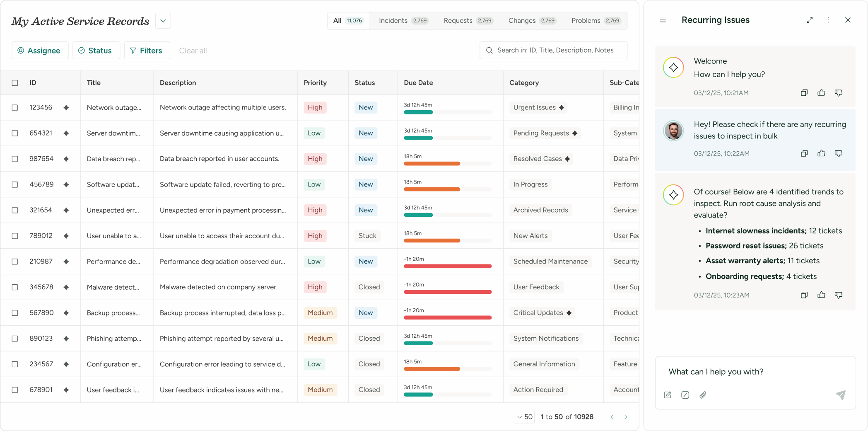This screenshot has width=868, height=431.
Task: Thumbs up the Welcome message
Action: pos(821,93)
